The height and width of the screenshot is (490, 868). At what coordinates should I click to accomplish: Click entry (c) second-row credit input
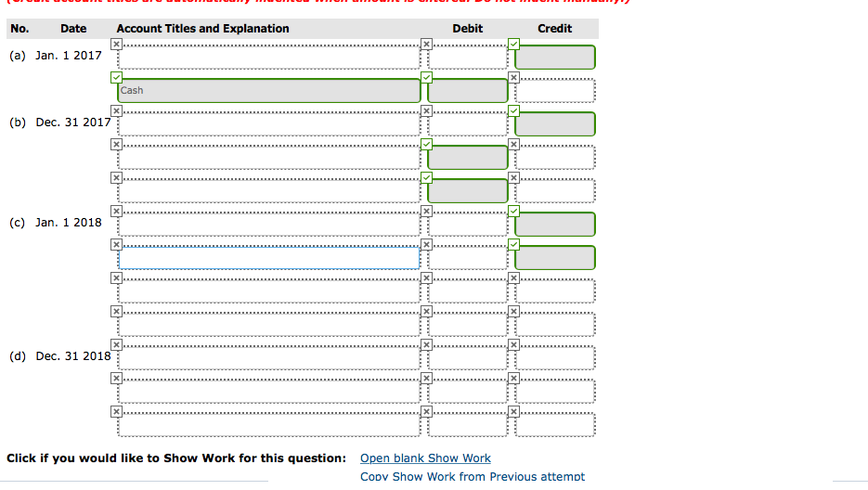click(555, 258)
